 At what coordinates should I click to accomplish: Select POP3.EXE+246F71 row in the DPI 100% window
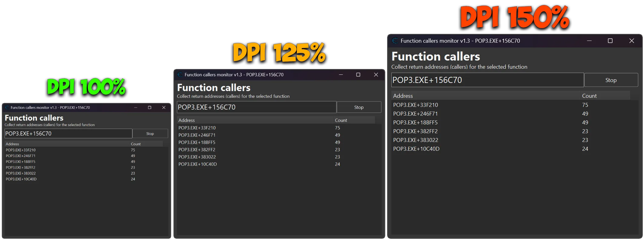coord(86,156)
